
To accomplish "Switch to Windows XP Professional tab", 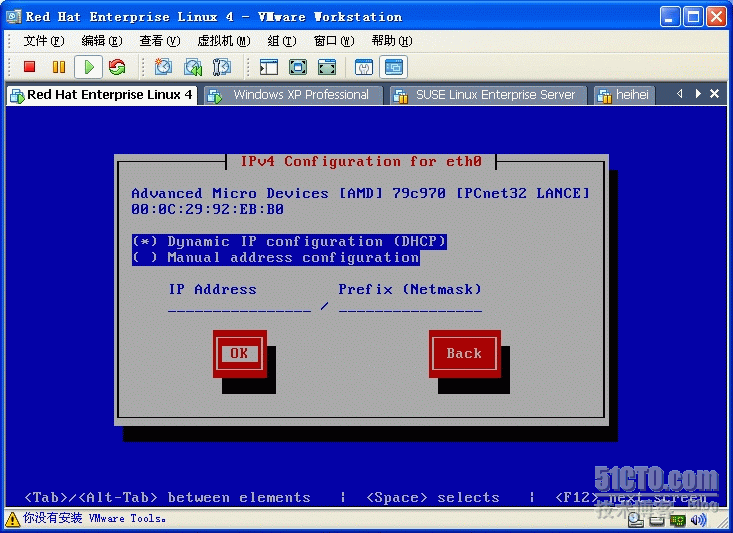I will pyautogui.click(x=294, y=95).
